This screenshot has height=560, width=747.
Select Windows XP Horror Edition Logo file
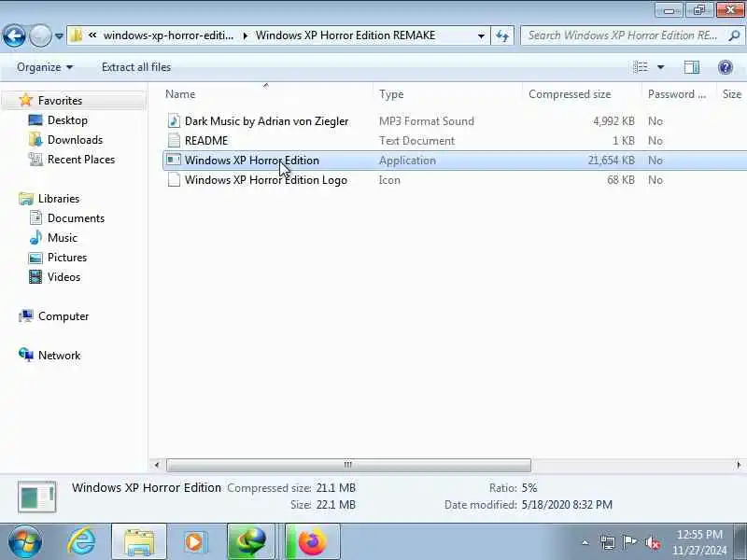tap(266, 180)
